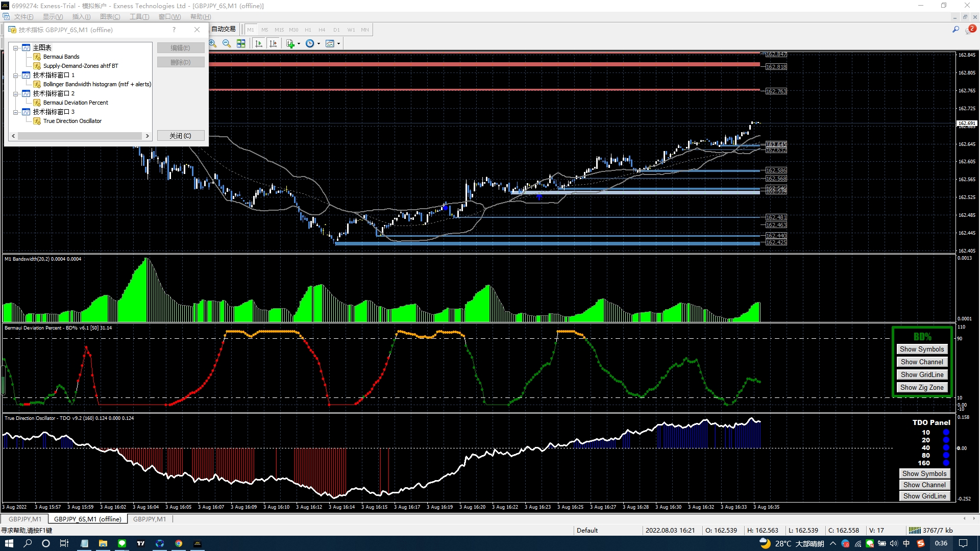
Task: Select True Direction Oscillator in list
Action: pos(72,121)
